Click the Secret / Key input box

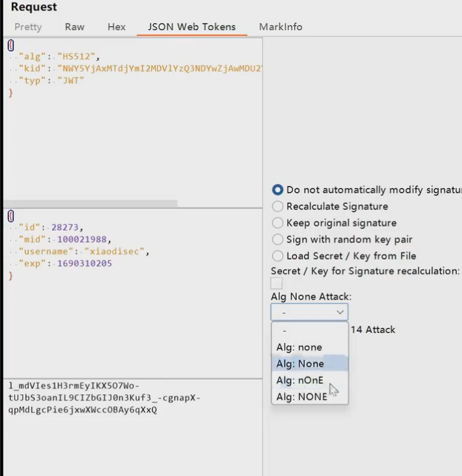[x=277, y=284]
